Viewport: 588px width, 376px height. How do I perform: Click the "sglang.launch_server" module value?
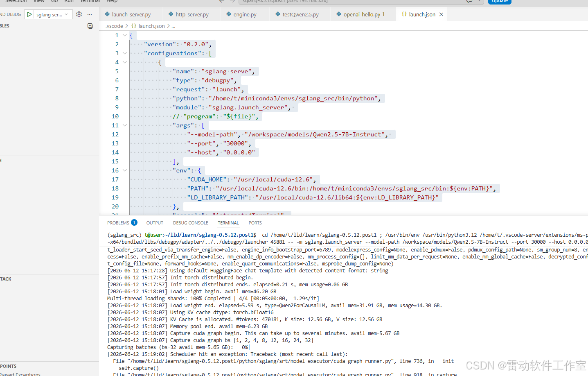coord(248,107)
